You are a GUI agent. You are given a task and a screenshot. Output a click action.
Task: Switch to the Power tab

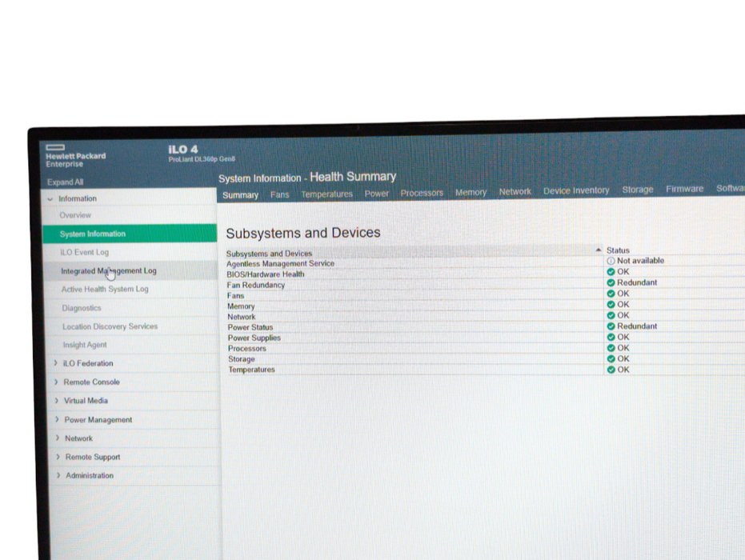(377, 194)
